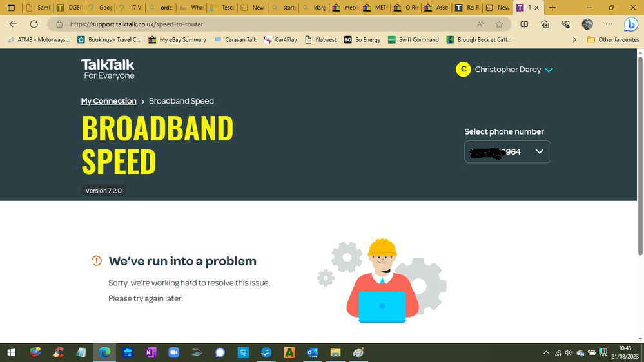Click the address bar URL field
Screen dimensions: 644x362
[x=258, y=24]
